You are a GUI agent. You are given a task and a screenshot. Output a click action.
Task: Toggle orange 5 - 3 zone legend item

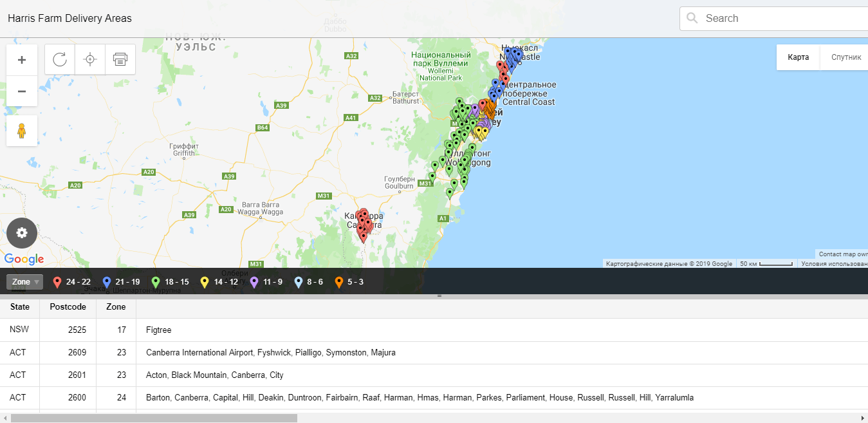pyautogui.click(x=349, y=282)
